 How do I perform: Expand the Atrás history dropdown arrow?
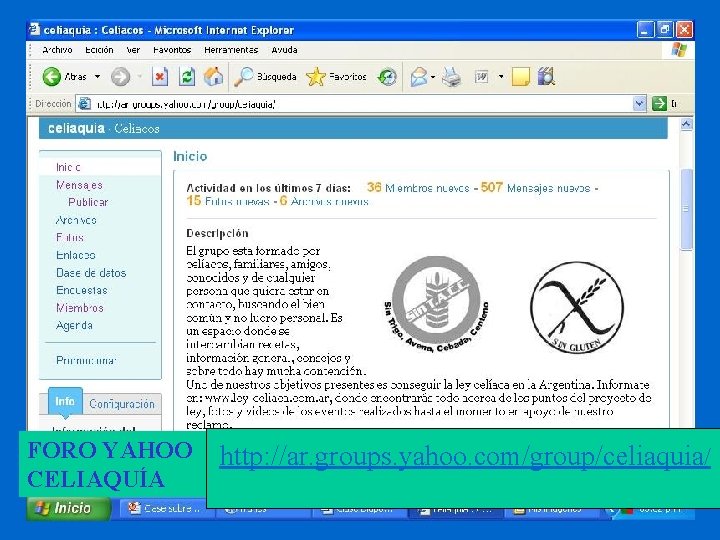(97, 77)
